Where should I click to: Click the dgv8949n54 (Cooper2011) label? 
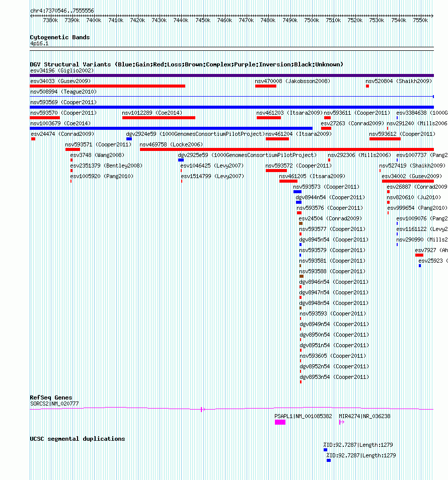point(334,324)
